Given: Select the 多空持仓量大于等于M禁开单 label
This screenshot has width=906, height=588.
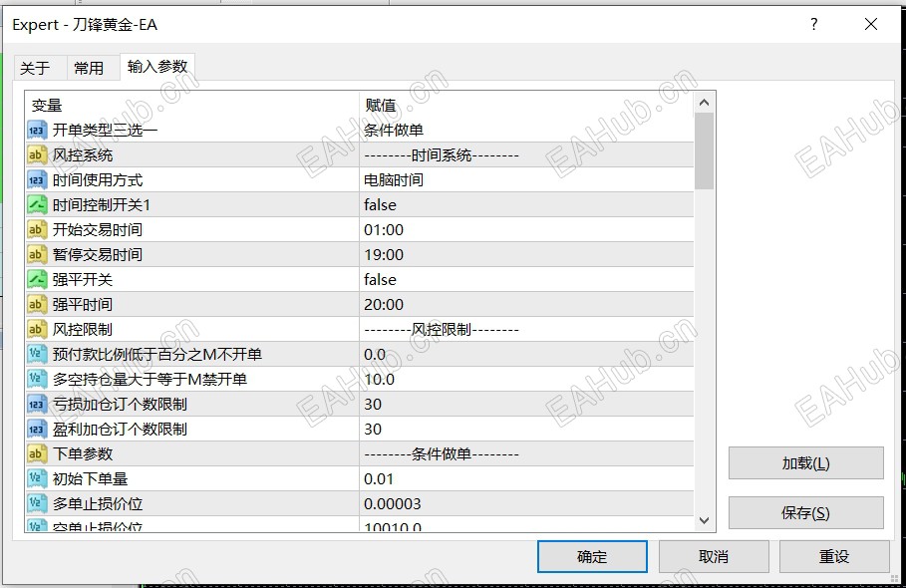Looking at the screenshot, I should pyautogui.click(x=150, y=379).
